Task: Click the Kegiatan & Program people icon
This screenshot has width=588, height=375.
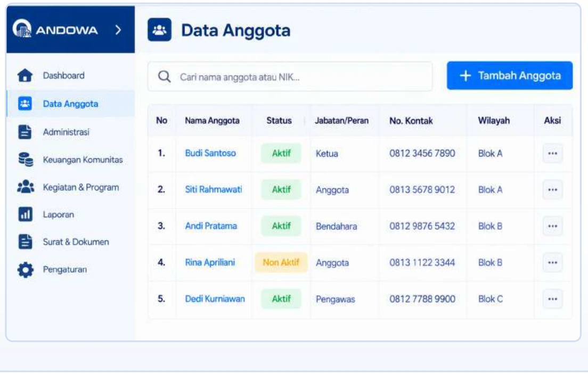Action: [26, 187]
